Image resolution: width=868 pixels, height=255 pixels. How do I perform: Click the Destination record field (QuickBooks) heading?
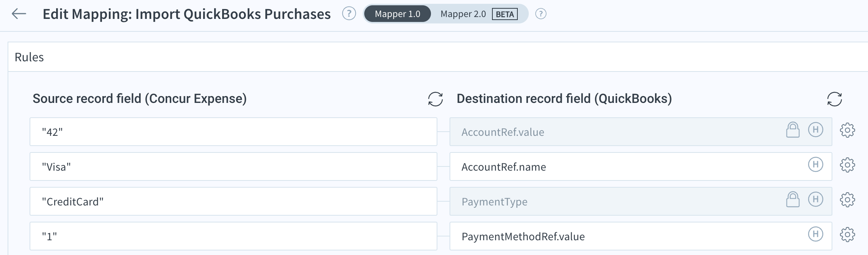pos(564,99)
